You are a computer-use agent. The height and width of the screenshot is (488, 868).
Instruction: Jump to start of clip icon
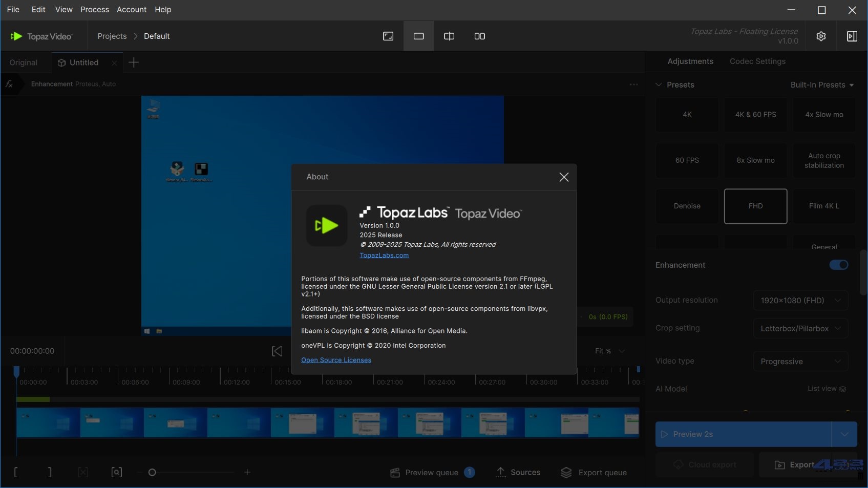click(x=277, y=351)
